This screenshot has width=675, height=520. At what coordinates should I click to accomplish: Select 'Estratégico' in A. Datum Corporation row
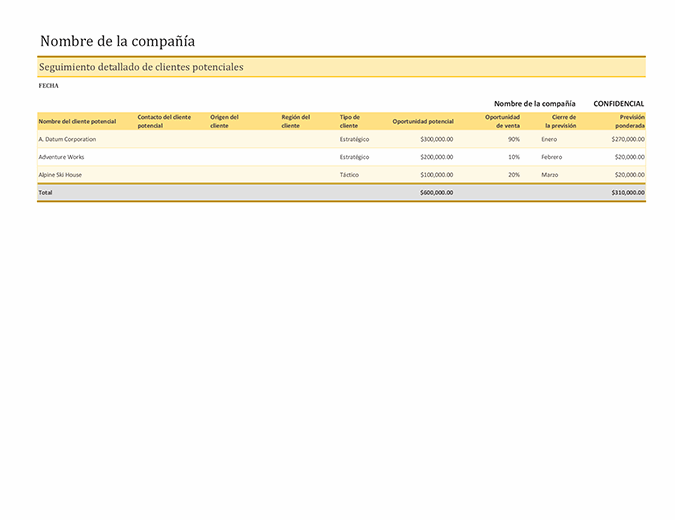coord(354,139)
